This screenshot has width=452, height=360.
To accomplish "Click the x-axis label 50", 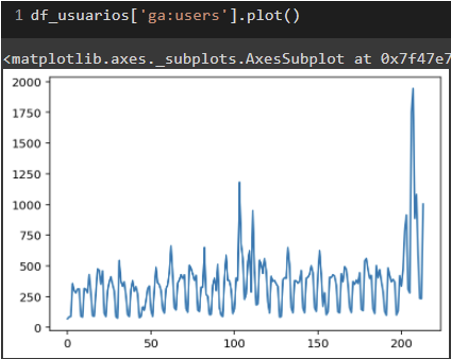I will click(151, 343).
